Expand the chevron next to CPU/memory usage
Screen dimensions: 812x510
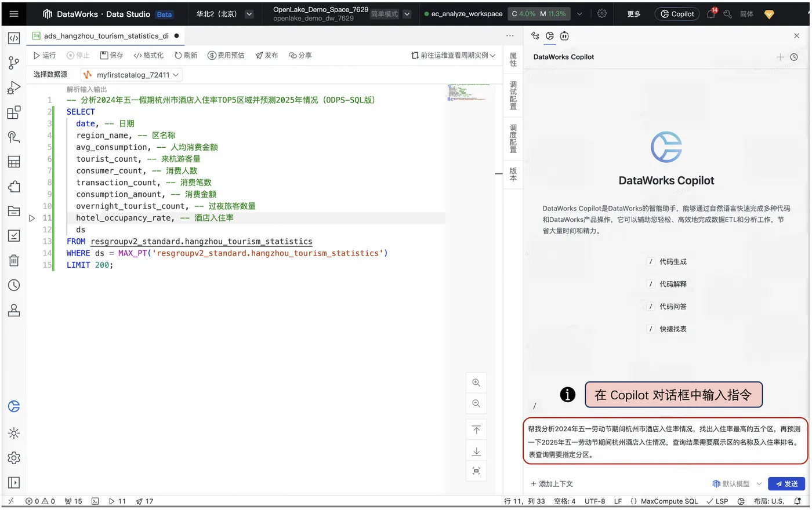(x=579, y=14)
